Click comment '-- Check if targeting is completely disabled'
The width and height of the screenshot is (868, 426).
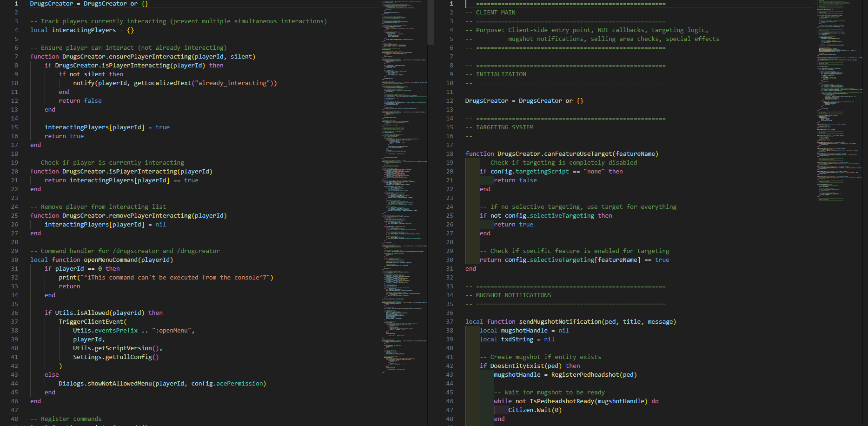[558, 163]
